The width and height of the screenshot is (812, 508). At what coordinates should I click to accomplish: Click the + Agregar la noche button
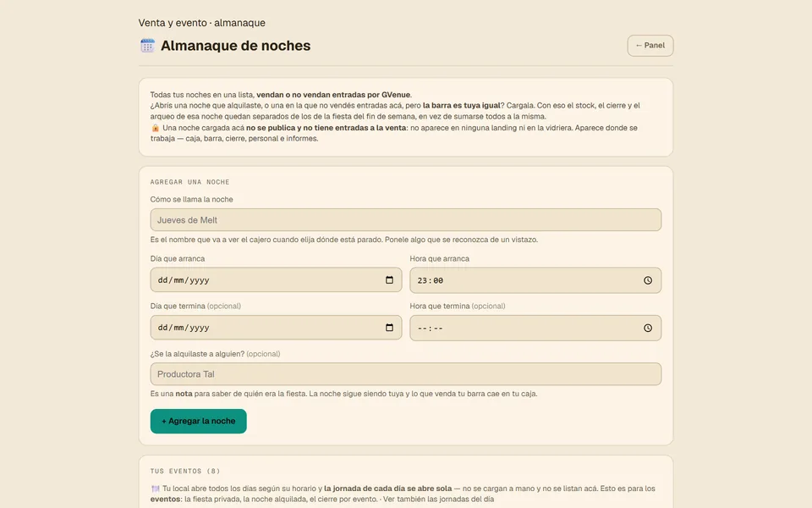(x=198, y=421)
